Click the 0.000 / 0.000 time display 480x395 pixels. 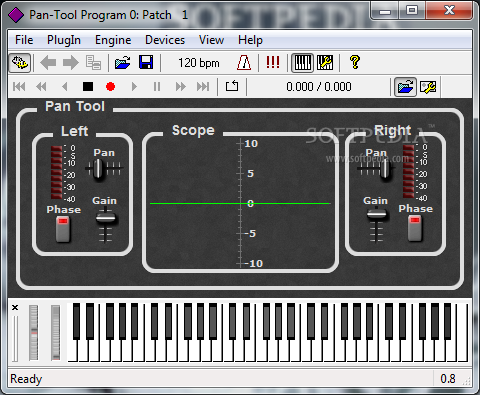(x=319, y=87)
